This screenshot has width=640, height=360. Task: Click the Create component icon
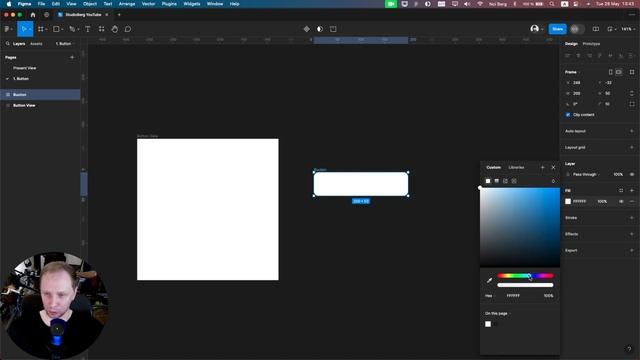pos(307,29)
